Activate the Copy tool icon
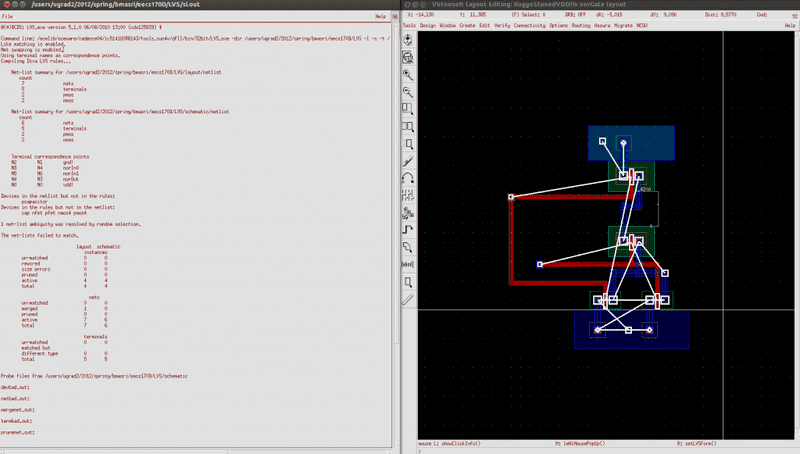Viewport: 800px width, 454px height. (x=409, y=125)
